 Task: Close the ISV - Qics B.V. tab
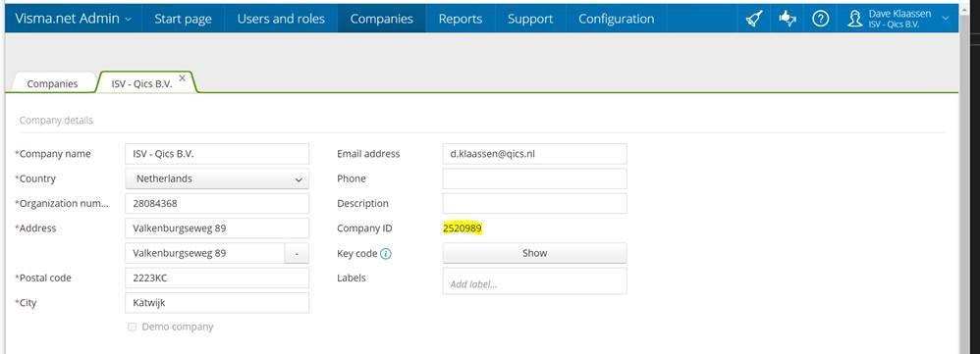coord(182,78)
